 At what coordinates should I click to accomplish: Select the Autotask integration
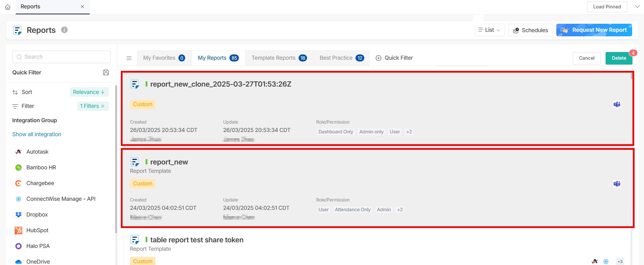coord(37,152)
